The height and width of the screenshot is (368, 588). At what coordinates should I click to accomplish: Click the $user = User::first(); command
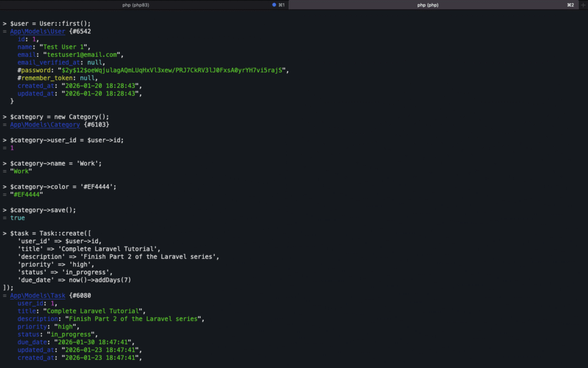click(51, 24)
